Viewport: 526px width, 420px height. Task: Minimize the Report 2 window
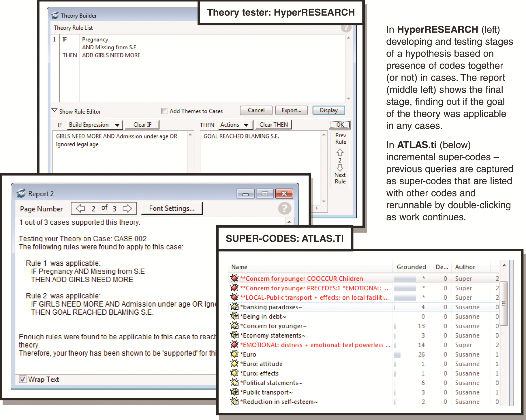[246, 194]
